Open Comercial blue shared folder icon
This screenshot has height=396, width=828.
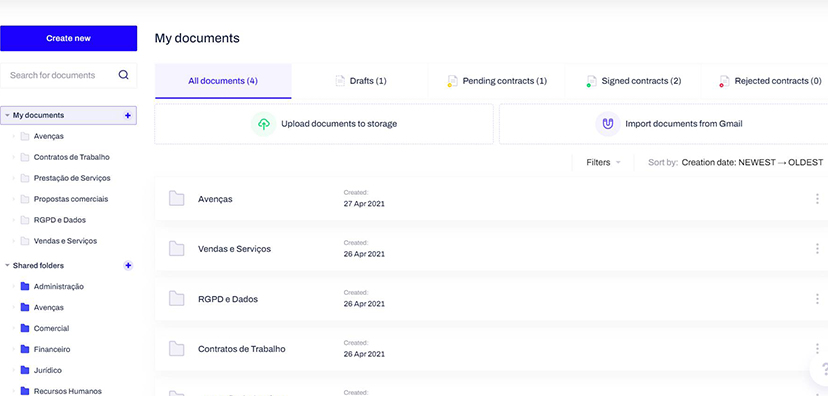coord(24,328)
